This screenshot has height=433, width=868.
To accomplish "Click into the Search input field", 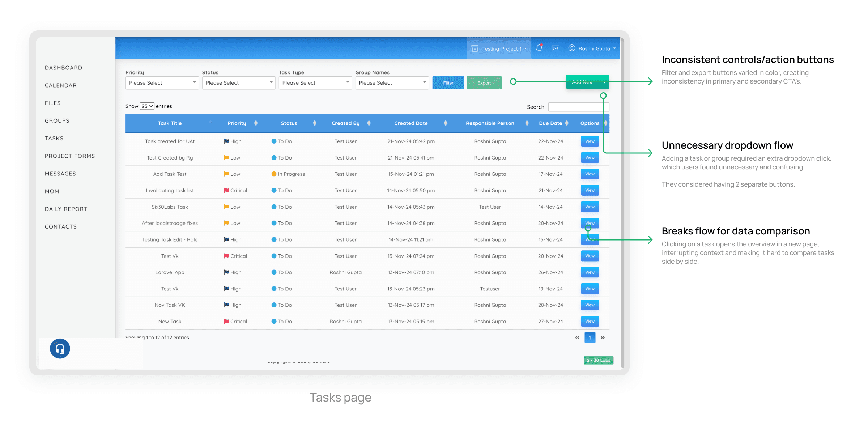I will point(578,107).
